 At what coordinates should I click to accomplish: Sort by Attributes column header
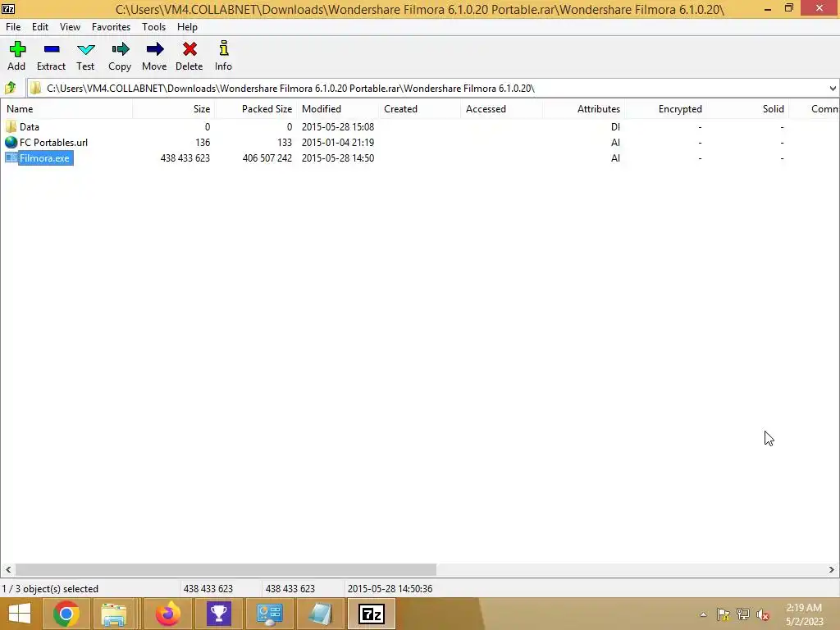click(x=583, y=109)
